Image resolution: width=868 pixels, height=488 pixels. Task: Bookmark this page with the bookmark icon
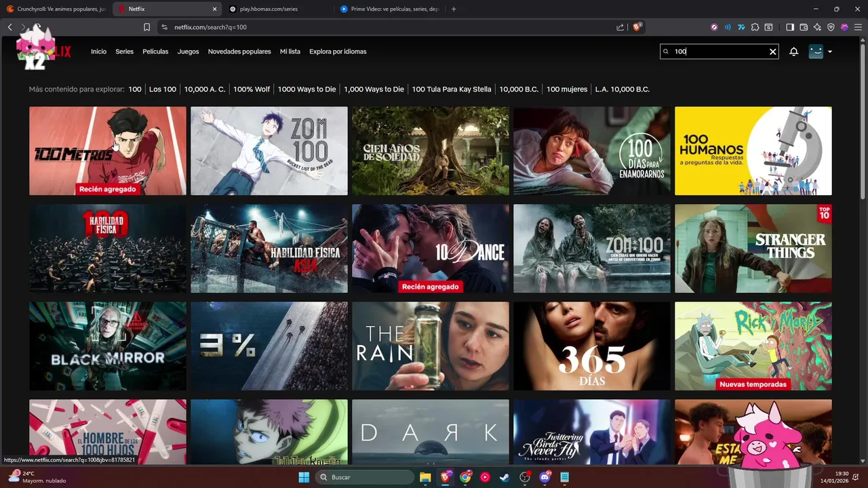(146, 27)
